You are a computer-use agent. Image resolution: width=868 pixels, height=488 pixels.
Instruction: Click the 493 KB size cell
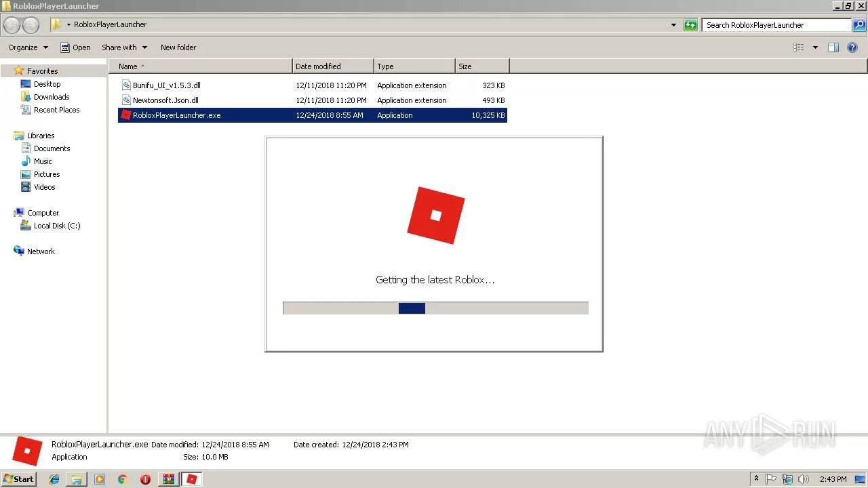pyautogui.click(x=493, y=100)
